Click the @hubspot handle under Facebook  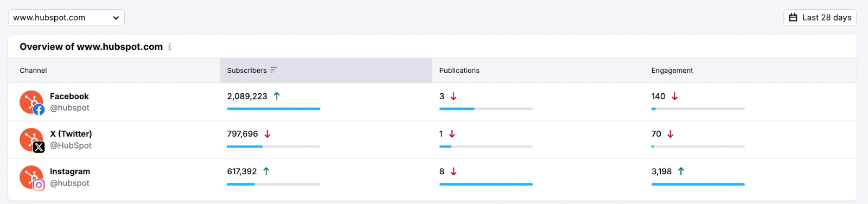70,108
